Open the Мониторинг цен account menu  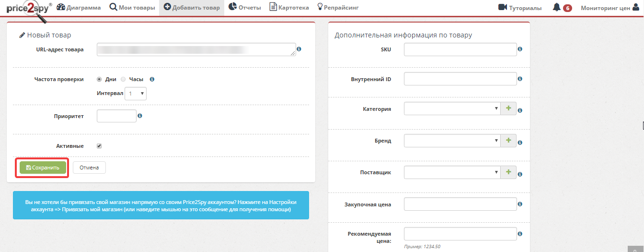609,8
